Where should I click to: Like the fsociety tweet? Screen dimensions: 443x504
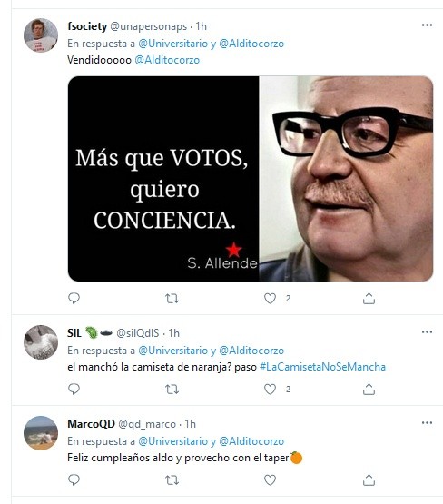click(x=270, y=298)
